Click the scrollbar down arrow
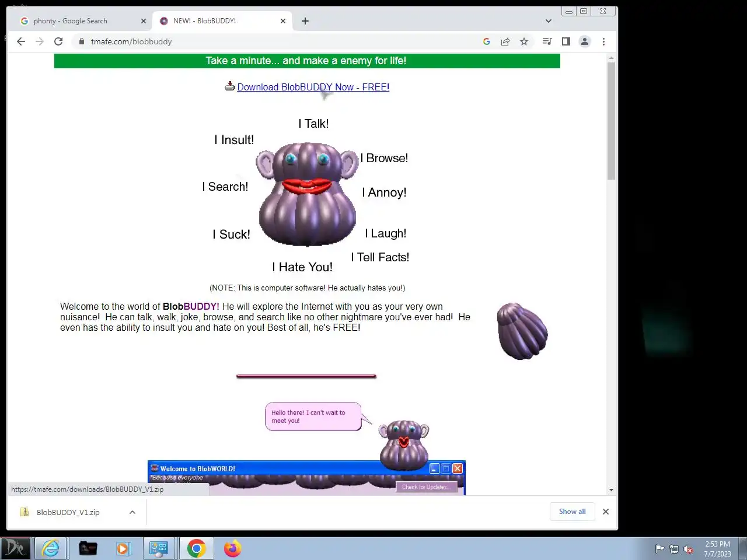747x560 pixels. pos(611,490)
